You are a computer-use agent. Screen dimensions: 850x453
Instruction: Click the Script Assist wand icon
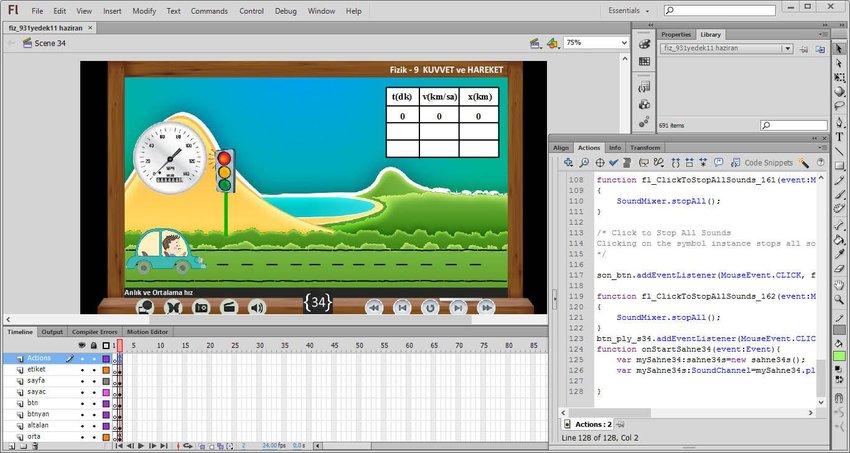[x=803, y=162]
